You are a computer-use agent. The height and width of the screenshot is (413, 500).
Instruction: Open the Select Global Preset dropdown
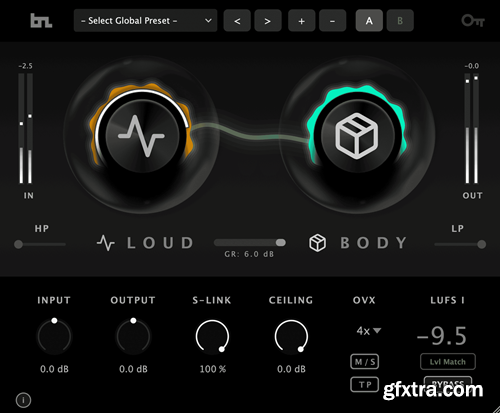tap(146, 21)
